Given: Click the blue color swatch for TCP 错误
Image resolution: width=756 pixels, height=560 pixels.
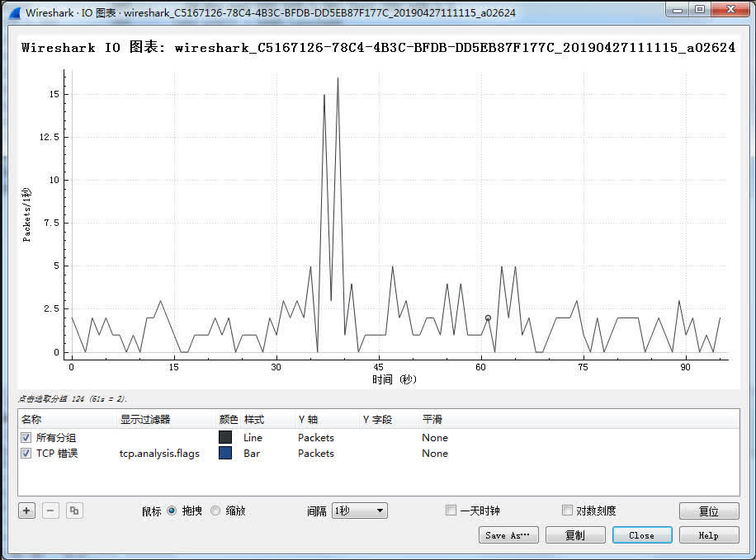Looking at the screenshot, I should [x=225, y=454].
